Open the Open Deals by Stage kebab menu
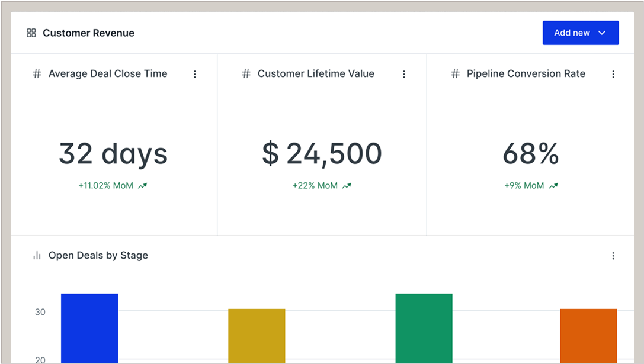The height and width of the screenshot is (364, 644). [x=613, y=256]
